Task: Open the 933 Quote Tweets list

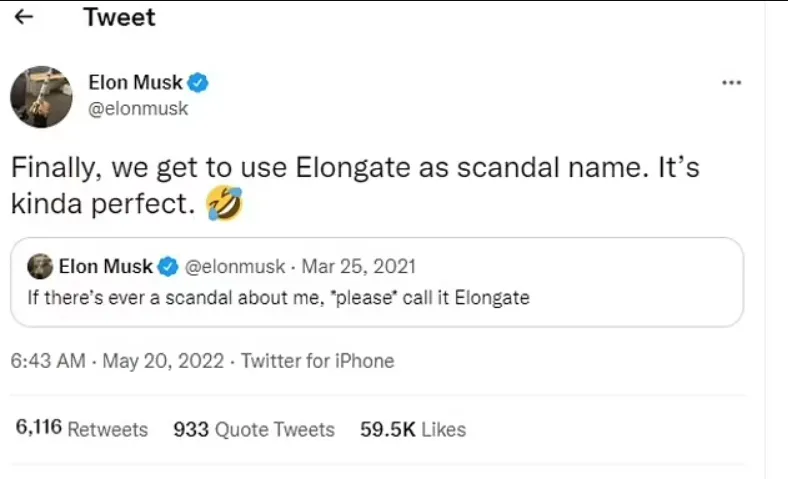Action: coord(254,429)
